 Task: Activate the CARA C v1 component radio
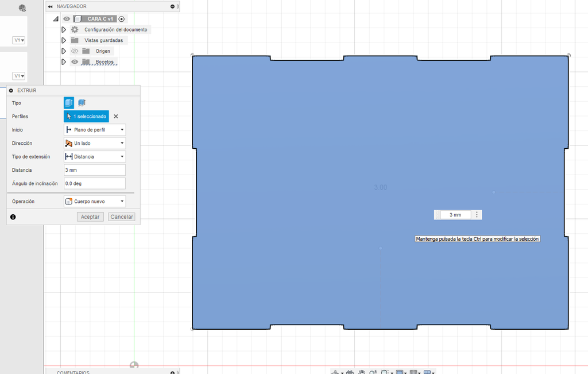click(x=122, y=19)
